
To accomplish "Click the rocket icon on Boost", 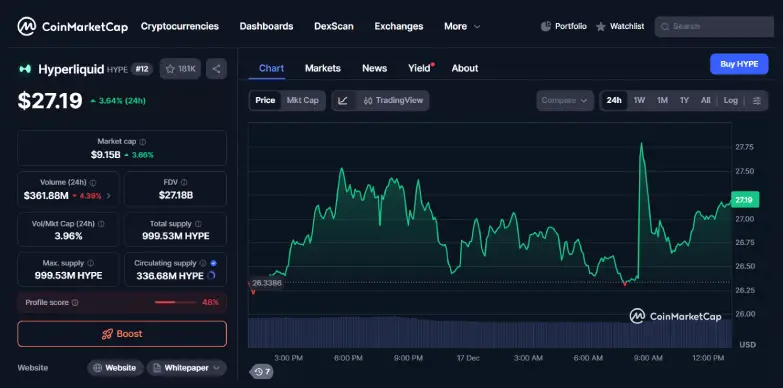I will pyautogui.click(x=107, y=334).
